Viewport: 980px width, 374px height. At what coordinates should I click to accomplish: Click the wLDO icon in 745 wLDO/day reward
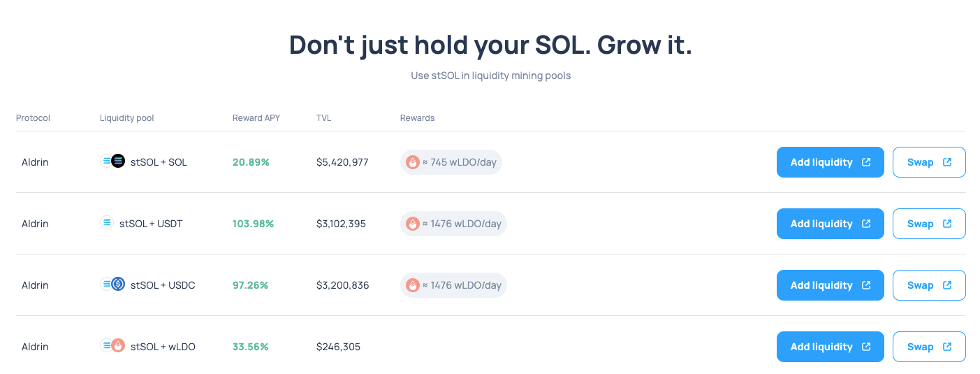(413, 162)
